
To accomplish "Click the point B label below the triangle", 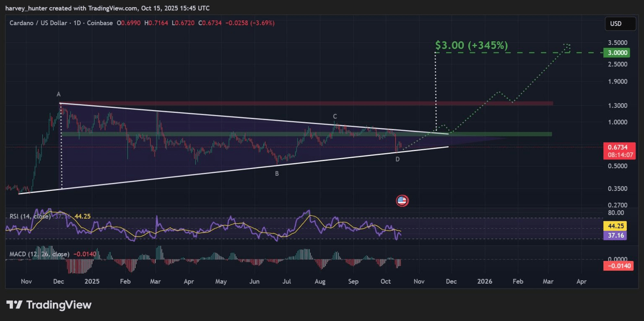I will 277,173.
